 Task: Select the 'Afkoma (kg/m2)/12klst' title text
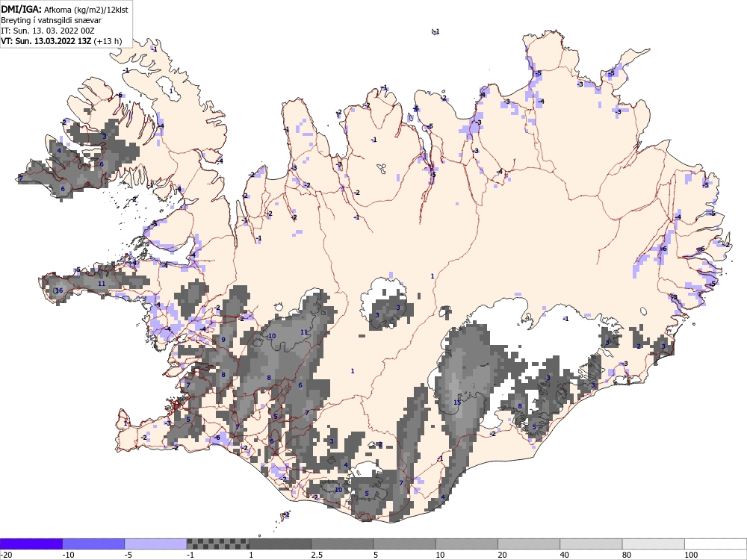pyautogui.click(x=86, y=10)
